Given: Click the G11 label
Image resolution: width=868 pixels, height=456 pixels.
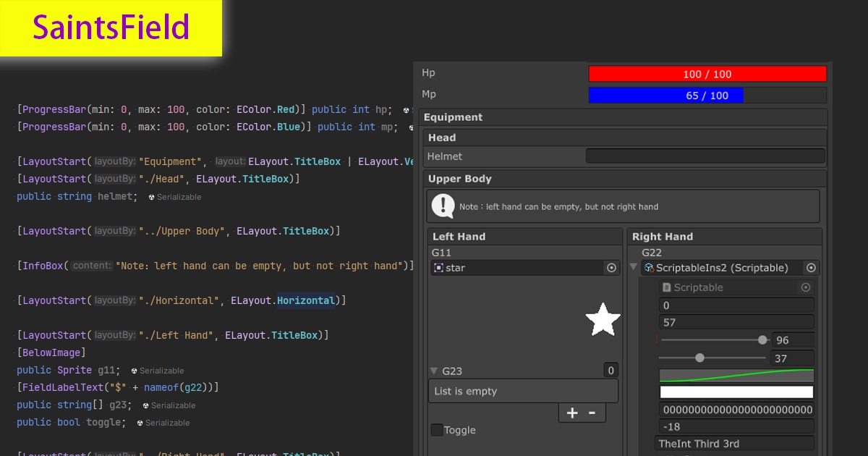Looking at the screenshot, I should pyautogui.click(x=441, y=253).
